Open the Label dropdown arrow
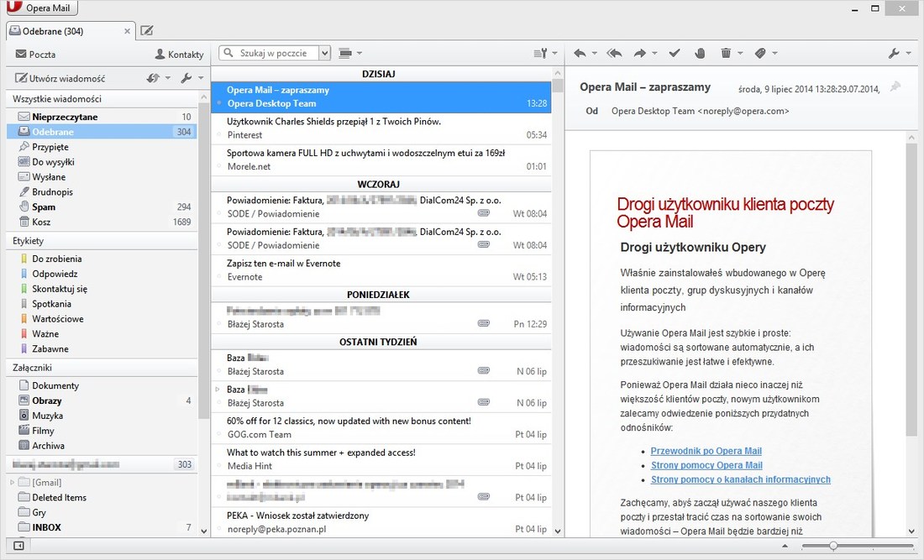924x560 pixels. (774, 54)
